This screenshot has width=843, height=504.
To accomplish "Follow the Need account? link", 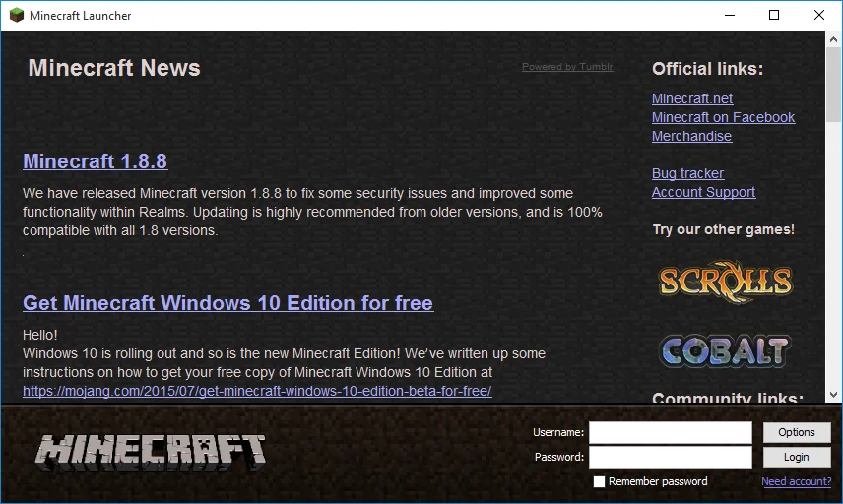I will coord(797,481).
